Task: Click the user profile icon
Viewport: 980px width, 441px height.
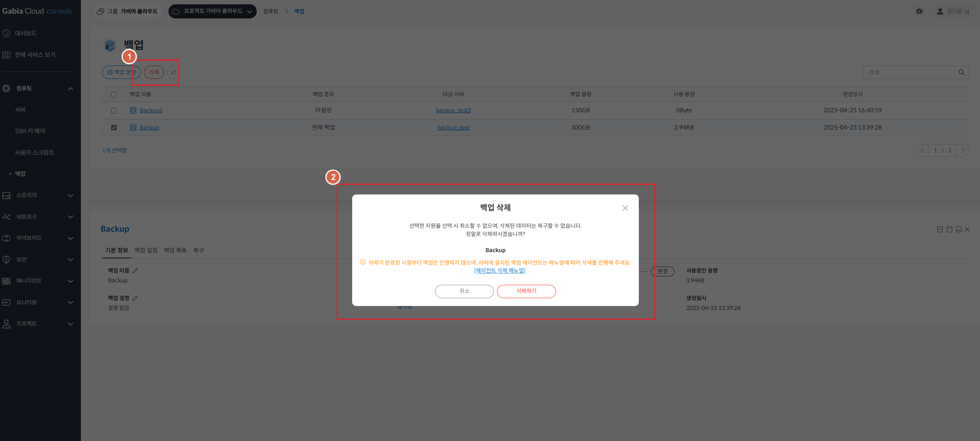Action: (x=940, y=11)
